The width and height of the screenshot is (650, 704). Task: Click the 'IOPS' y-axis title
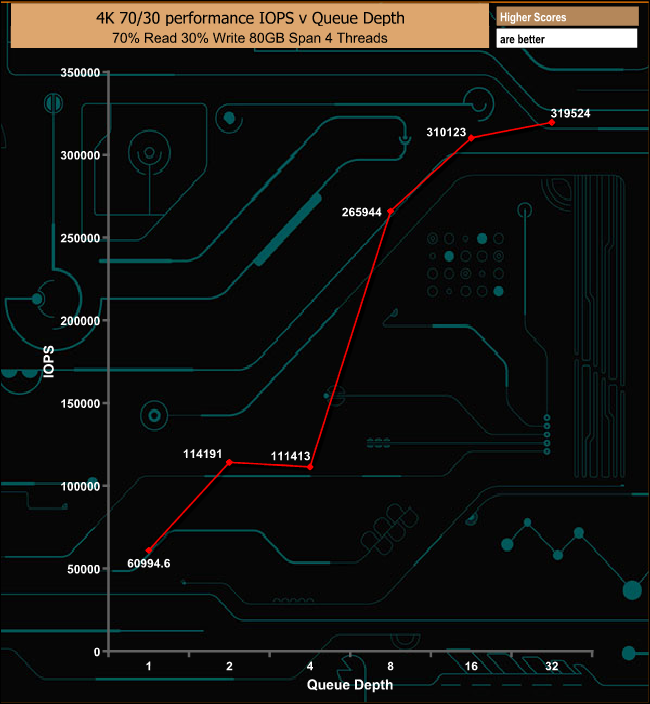coord(48,361)
